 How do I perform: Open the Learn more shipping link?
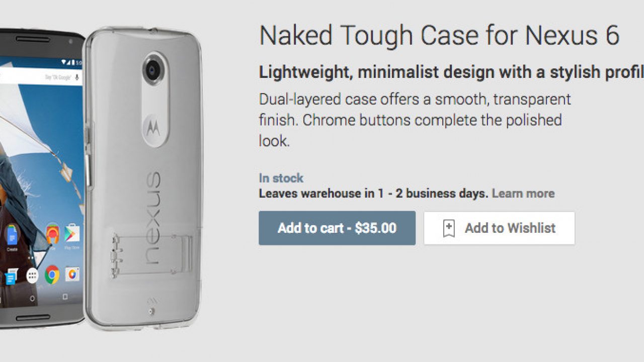(x=523, y=194)
